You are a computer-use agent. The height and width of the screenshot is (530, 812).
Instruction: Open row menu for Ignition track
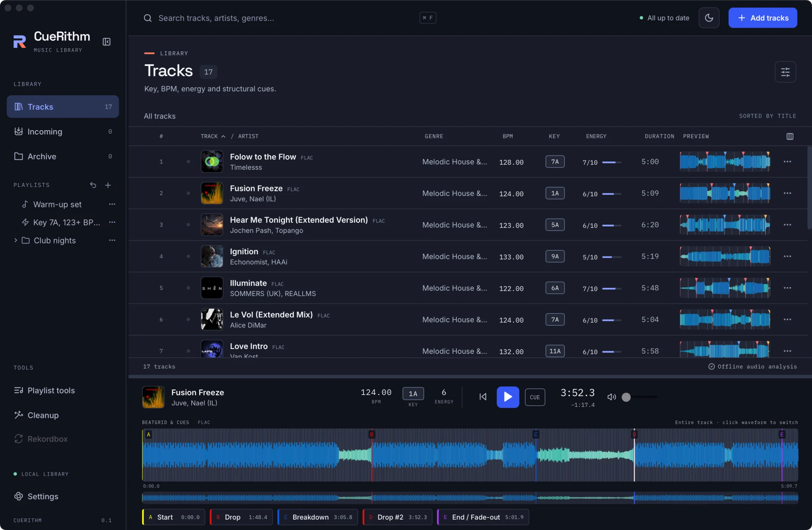coord(787,256)
